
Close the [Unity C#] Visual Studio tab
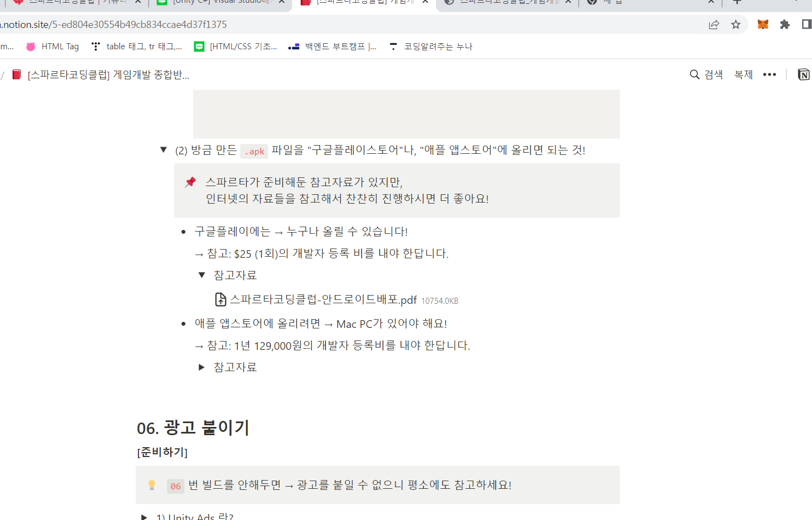(282, 2)
